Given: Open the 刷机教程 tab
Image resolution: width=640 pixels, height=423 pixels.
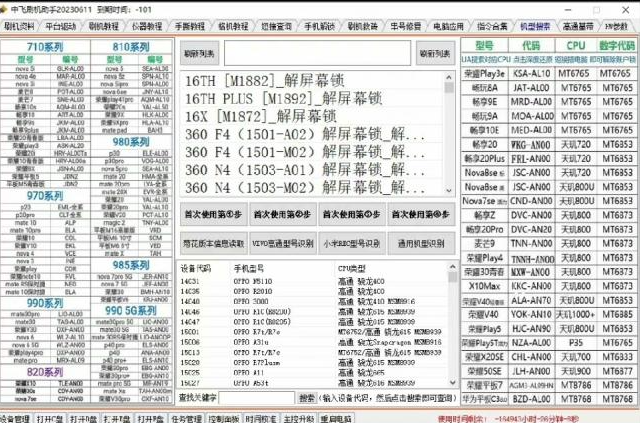Looking at the screenshot, I should [104, 27].
